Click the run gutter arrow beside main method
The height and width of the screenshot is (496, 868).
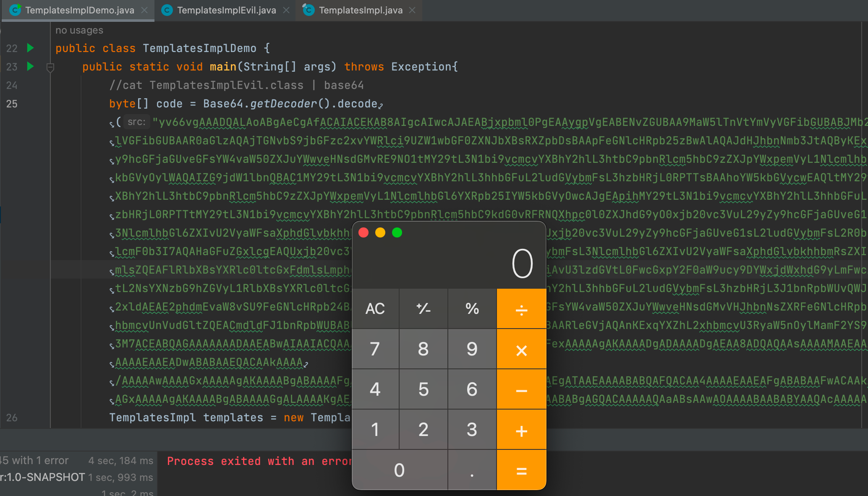(x=30, y=66)
